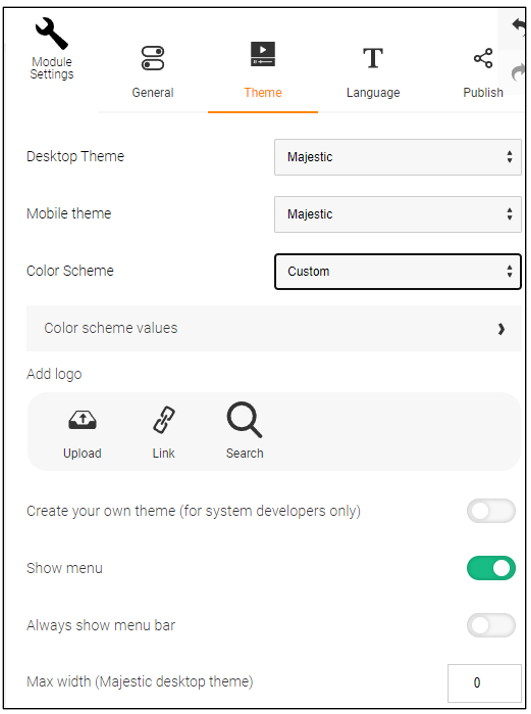Enable Always show menu bar toggle

[491, 625]
